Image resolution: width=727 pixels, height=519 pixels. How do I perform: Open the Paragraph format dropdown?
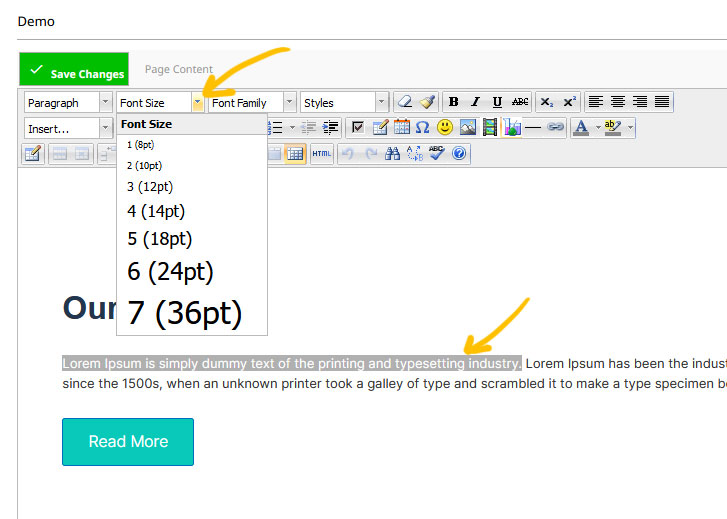coord(68,102)
